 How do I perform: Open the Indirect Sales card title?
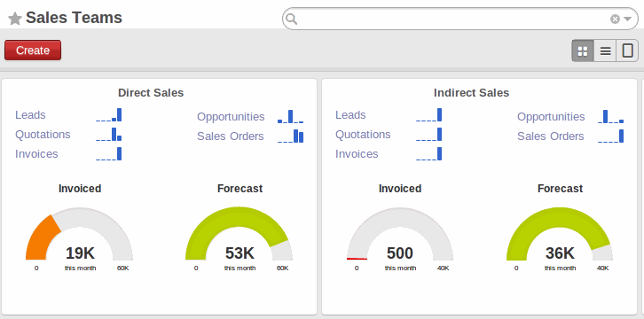tap(472, 93)
